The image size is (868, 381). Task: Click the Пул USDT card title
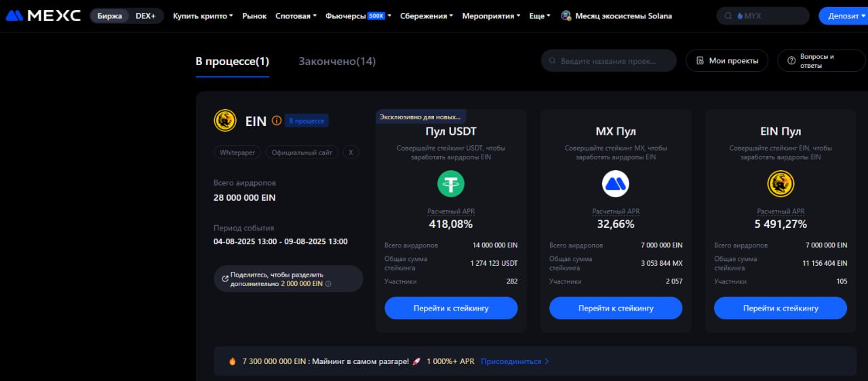pos(451,131)
